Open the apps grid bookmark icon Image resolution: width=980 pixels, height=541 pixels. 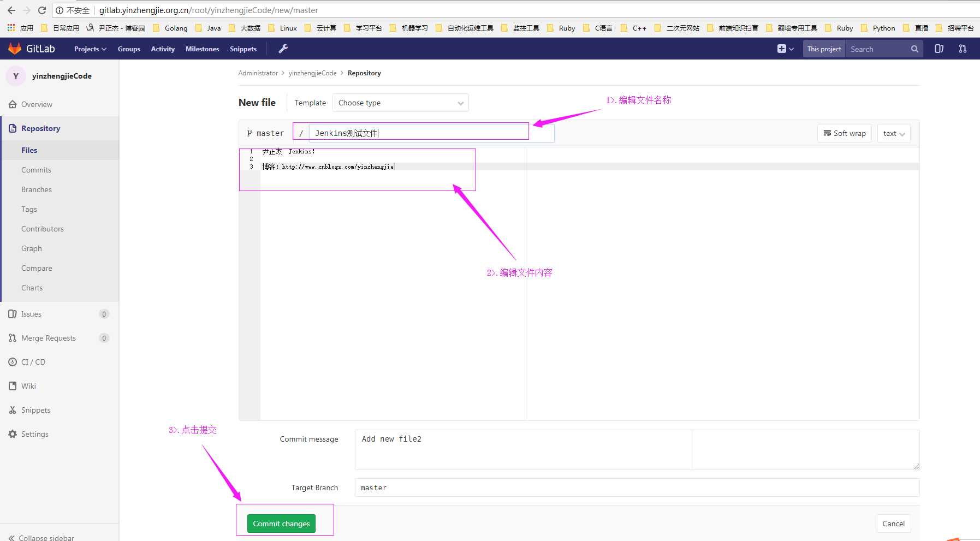(x=11, y=27)
